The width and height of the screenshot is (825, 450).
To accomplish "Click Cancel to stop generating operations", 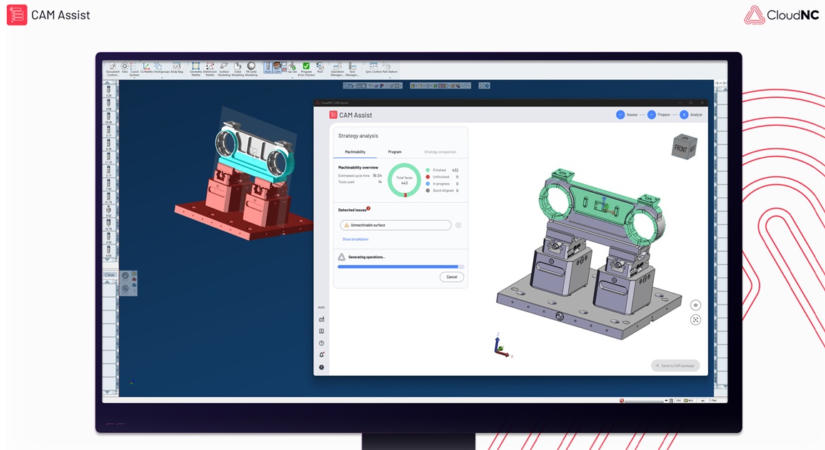I will (x=451, y=277).
